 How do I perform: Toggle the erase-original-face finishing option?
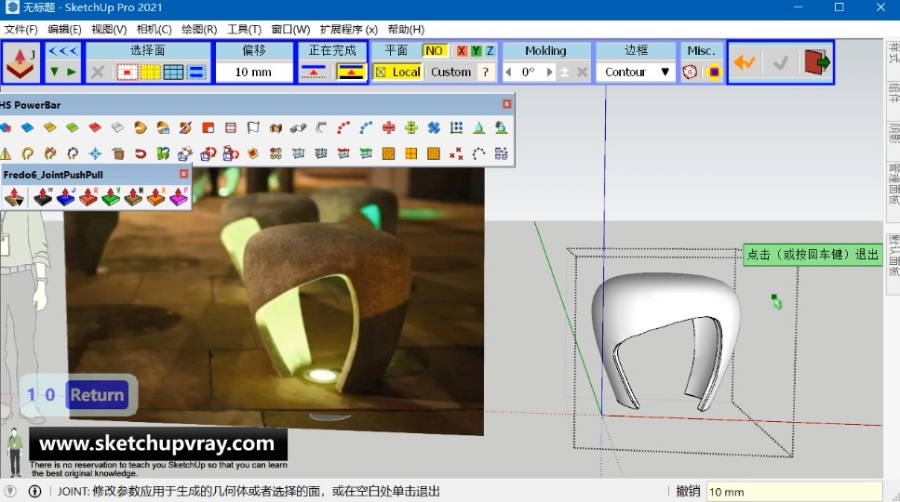[313, 72]
